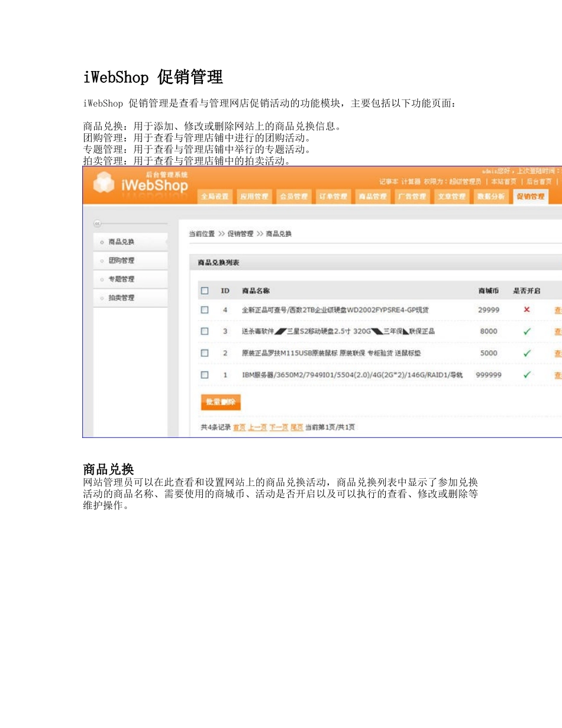The height and width of the screenshot is (728, 562).
Task: Click the 是否开启 column header
Action: pyautogui.click(x=527, y=291)
